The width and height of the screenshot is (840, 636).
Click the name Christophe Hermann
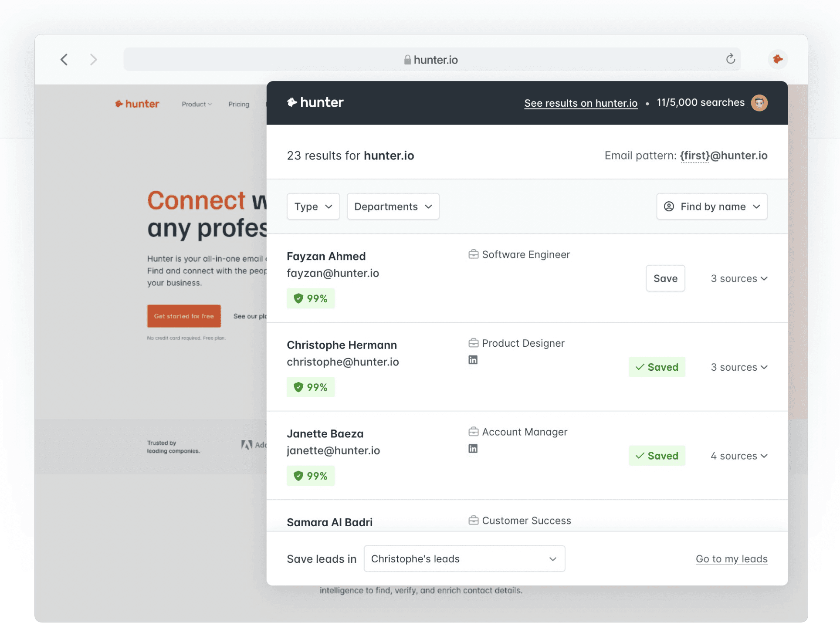[342, 345]
